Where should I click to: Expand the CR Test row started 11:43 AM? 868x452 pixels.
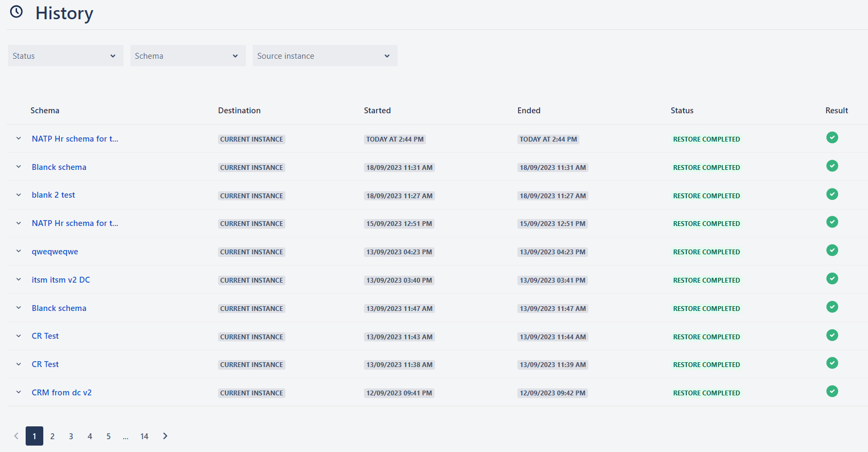point(19,336)
